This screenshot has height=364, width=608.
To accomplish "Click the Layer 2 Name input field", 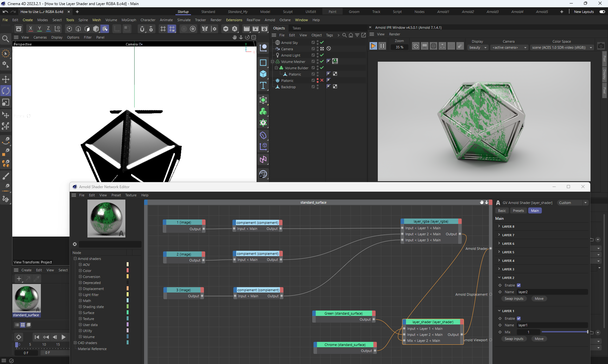I will [552, 292].
